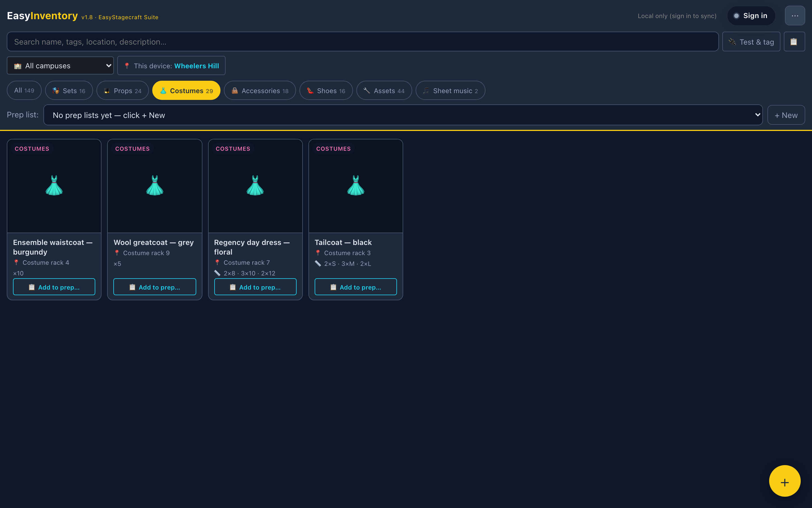Screen dimensions: 812x508
Task: Click the EasyInventory logo title
Action: point(42,16)
